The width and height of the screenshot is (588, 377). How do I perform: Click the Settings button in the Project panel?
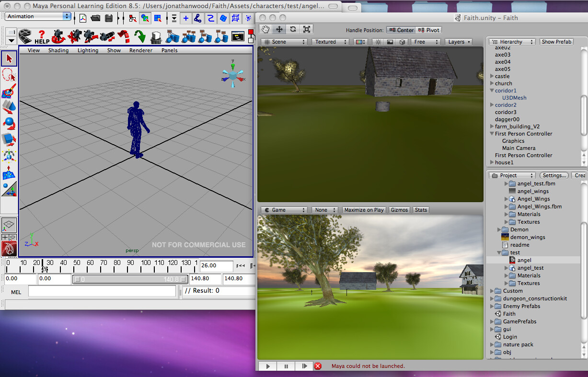pyautogui.click(x=553, y=175)
